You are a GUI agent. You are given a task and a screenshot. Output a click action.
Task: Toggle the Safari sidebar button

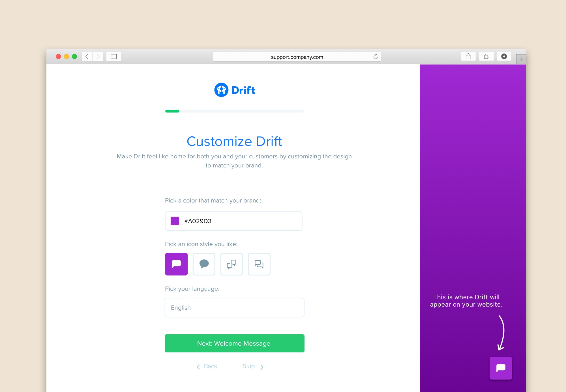click(113, 57)
